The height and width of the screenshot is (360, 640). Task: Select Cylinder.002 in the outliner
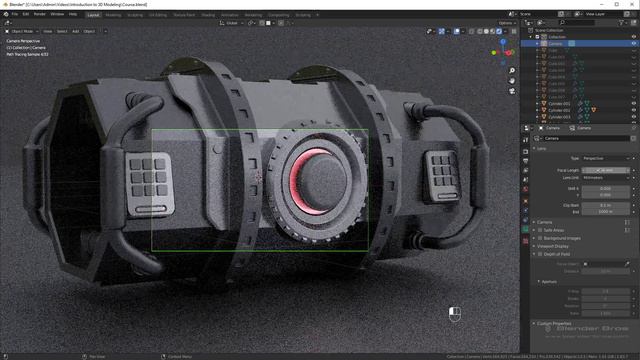(559, 110)
